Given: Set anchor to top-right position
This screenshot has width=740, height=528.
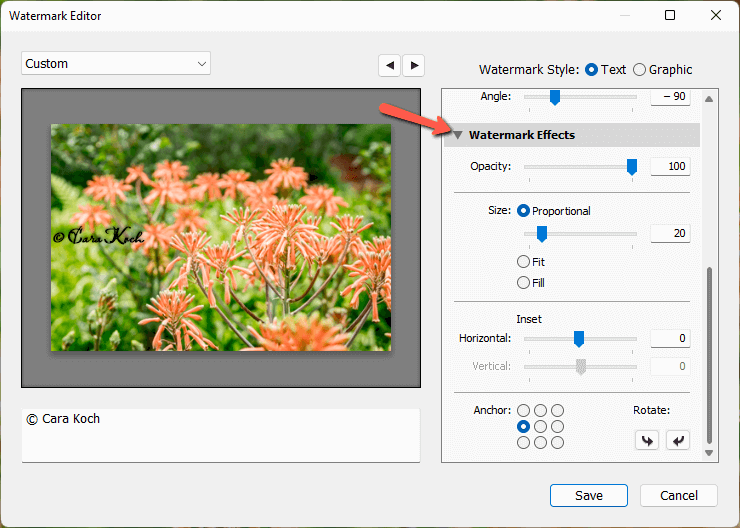Looking at the screenshot, I should coord(557,411).
